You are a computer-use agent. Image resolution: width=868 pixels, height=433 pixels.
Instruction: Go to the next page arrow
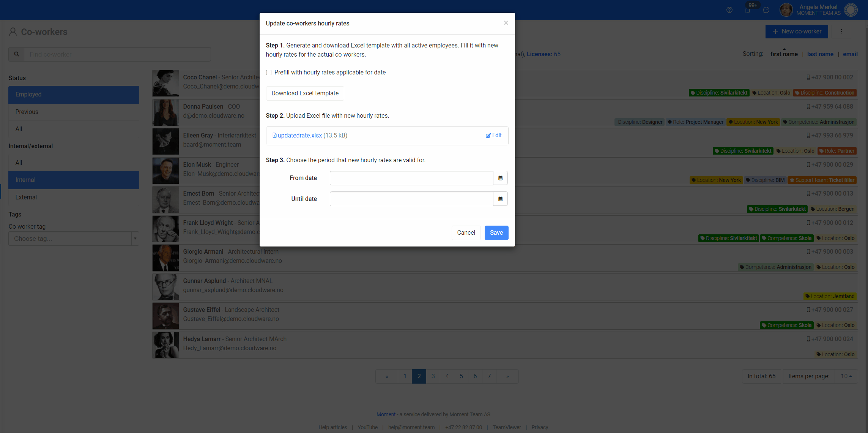pyautogui.click(x=507, y=376)
